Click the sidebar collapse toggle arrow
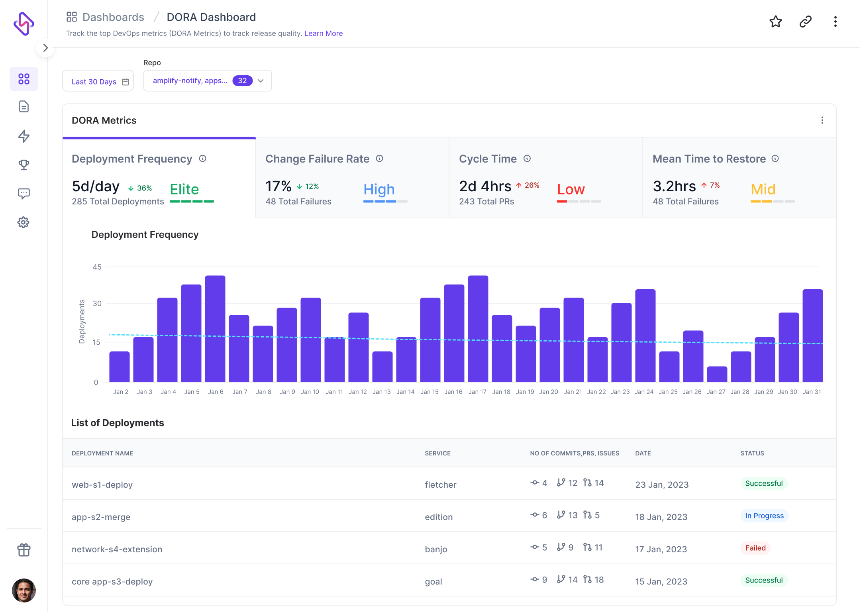The height and width of the screenshot is (616, 861). tap(45, 47)
